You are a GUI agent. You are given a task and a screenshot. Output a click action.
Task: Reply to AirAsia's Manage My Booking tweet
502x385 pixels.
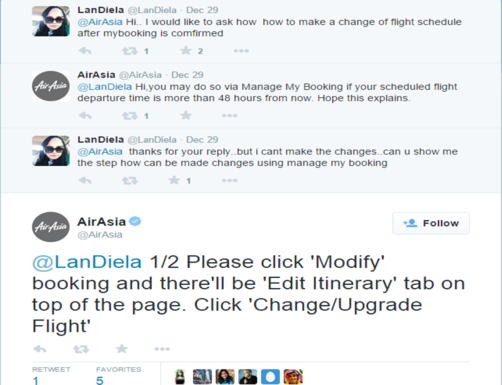point(85,116)
